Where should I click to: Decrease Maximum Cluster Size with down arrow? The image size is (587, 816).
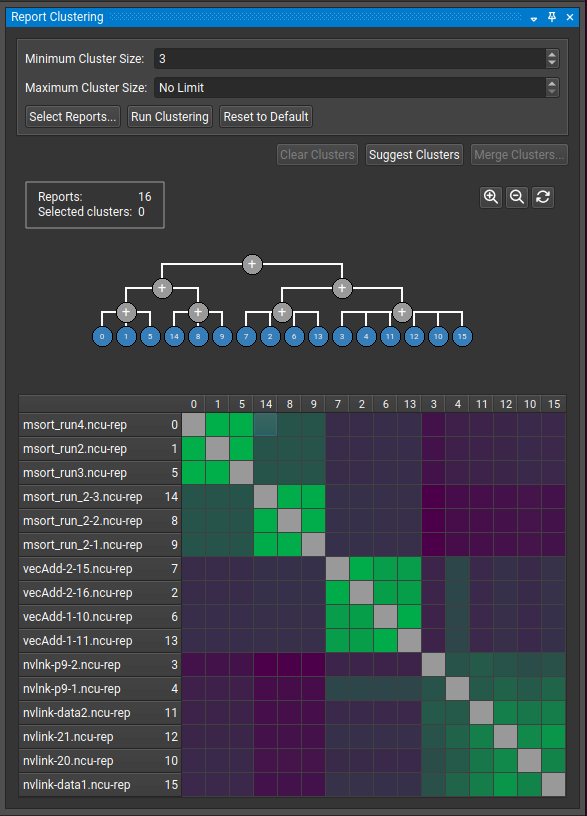pyautogui.click(x=552, y=92)
